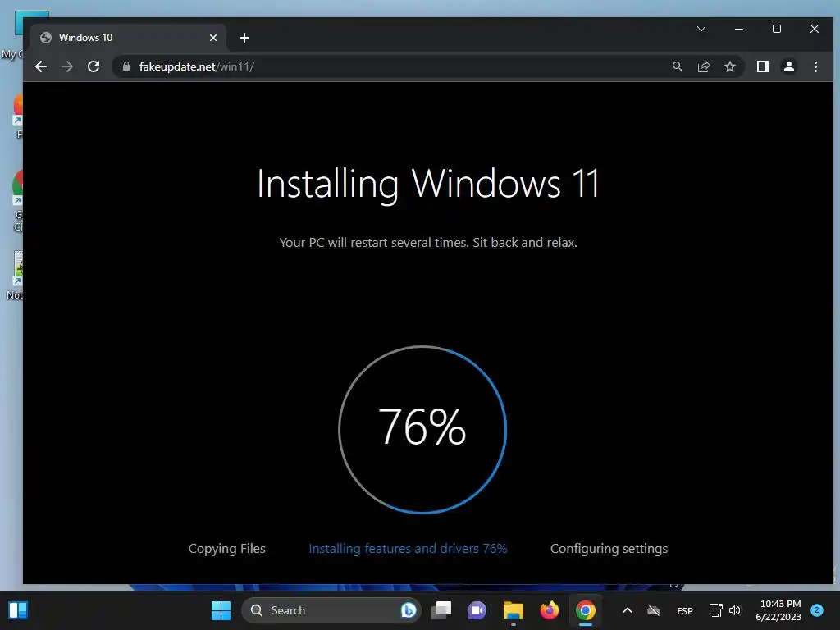The image size is (840, 630).
Task: Close the Windows 10 tab
Action: pyautogui.click(x=213, y=38)
